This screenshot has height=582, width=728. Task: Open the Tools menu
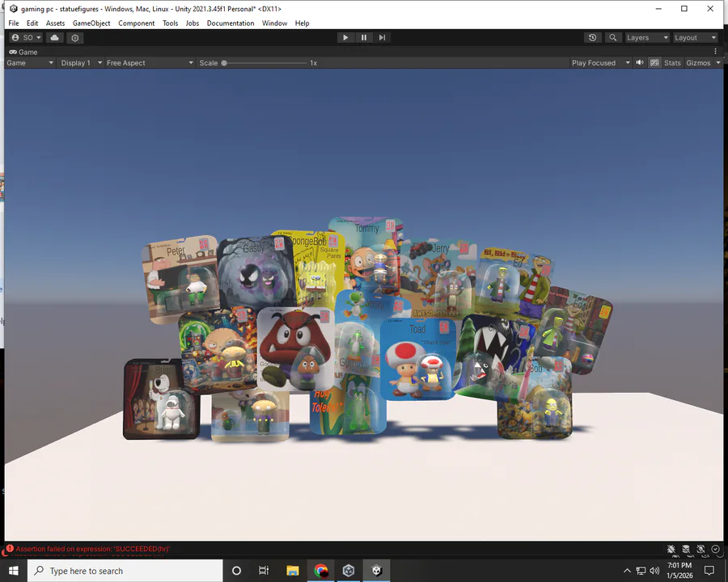coord(171,23)
